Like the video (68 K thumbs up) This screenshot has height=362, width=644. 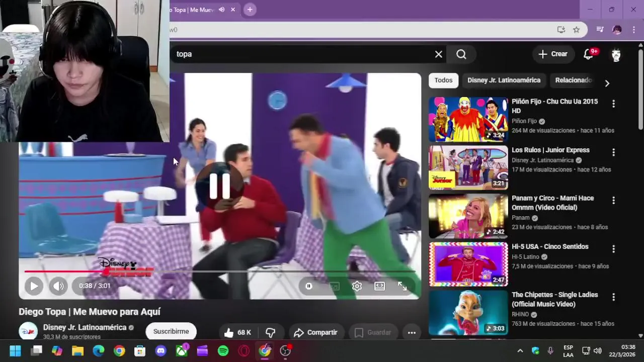pyautogui.click(x=237, y=332)
